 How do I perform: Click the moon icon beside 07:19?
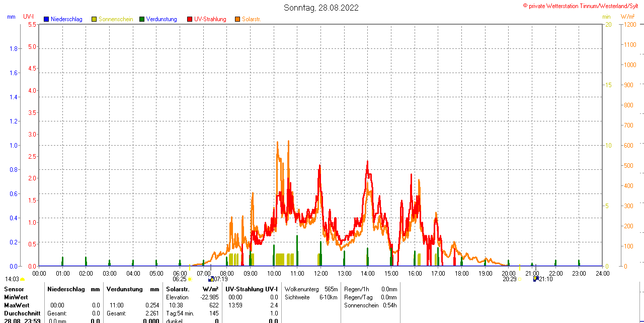coord(211,279)
